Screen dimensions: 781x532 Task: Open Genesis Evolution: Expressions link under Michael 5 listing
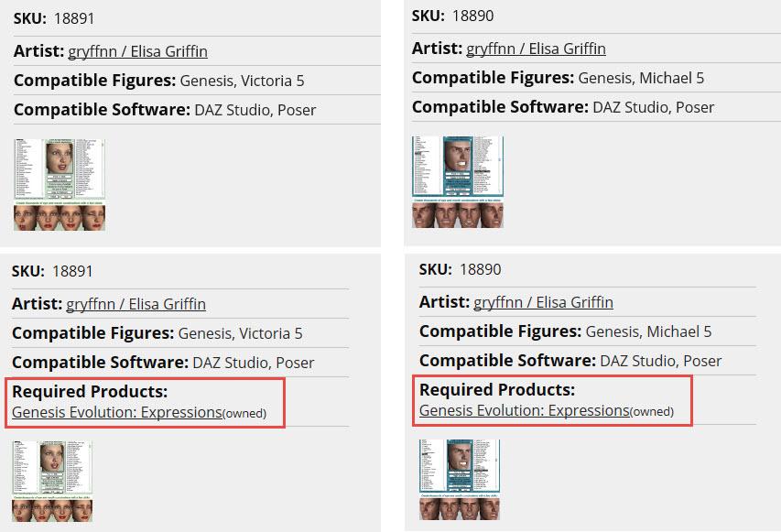[524, 411]
